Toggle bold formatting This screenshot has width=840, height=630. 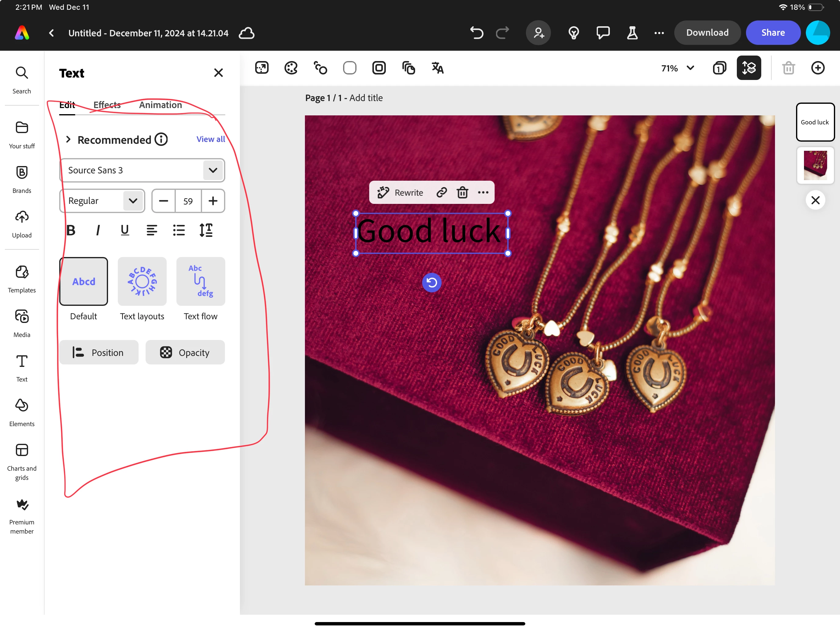click(71, 230)
